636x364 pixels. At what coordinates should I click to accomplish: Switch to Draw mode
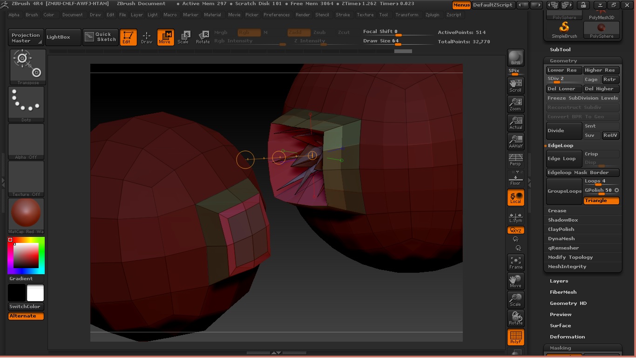[x=147, y=37]
